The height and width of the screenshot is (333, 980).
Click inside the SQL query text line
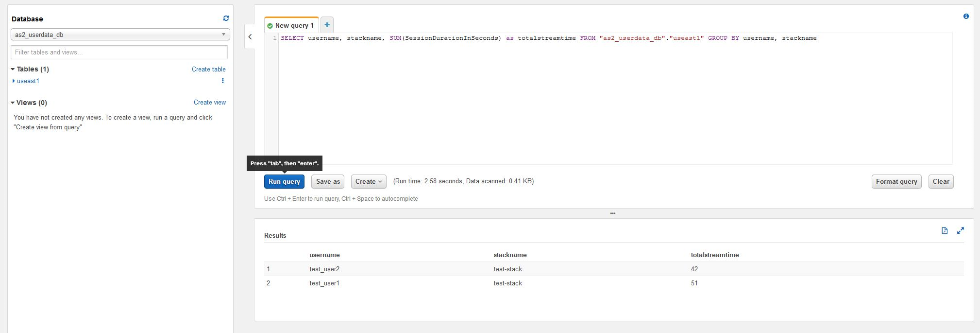(x=548, y=38)
